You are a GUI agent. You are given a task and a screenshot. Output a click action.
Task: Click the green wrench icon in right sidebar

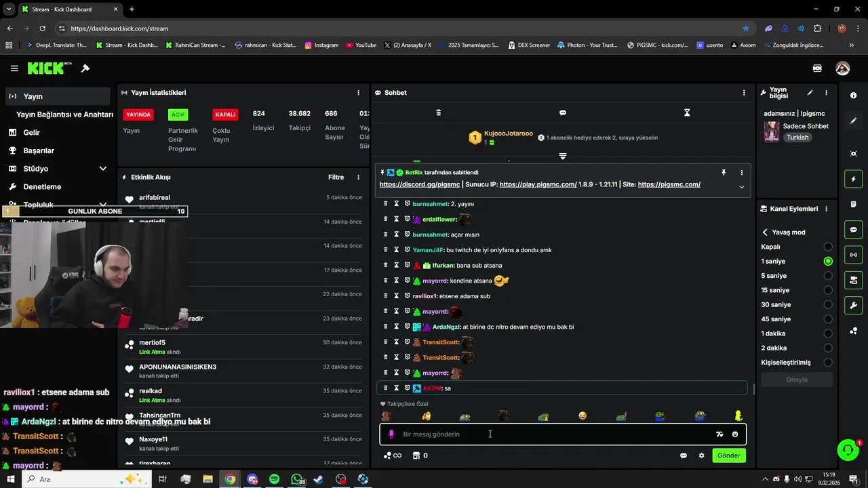pyautogui.click(x=854, y=305)
